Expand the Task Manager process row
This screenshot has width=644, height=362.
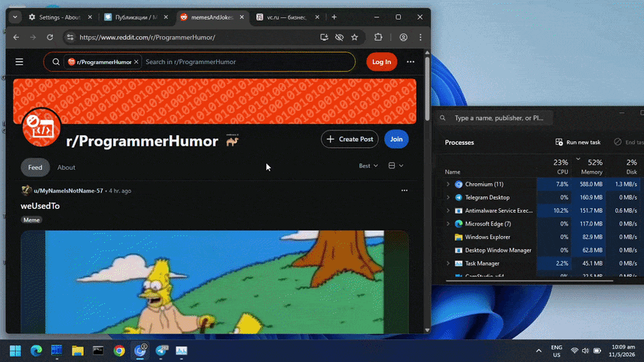(448, 263)
